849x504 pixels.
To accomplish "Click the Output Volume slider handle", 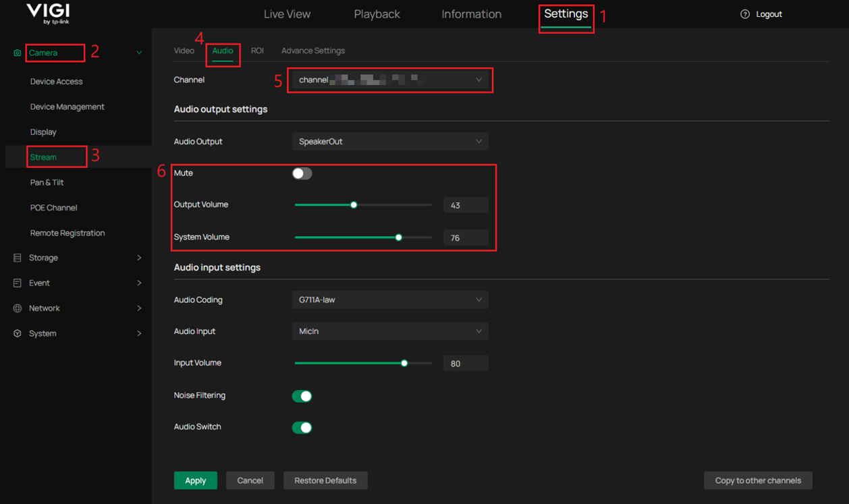I will click(354, 205).
